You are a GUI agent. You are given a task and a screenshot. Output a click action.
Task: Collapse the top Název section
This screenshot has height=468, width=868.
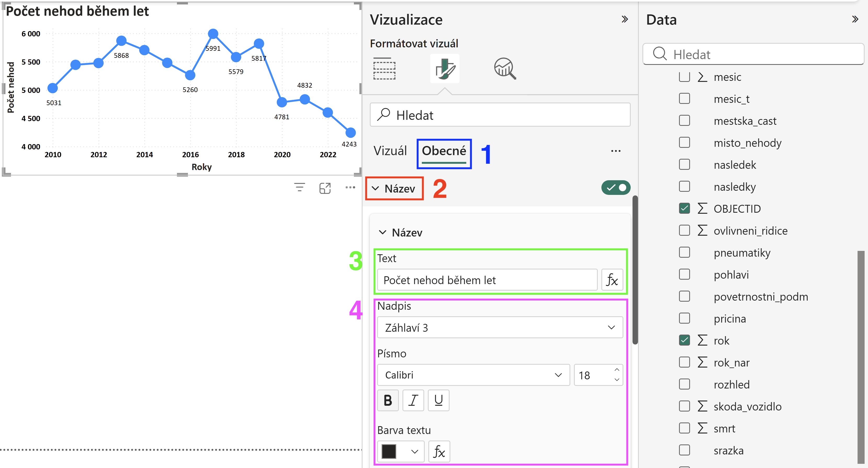coord(376,188)
